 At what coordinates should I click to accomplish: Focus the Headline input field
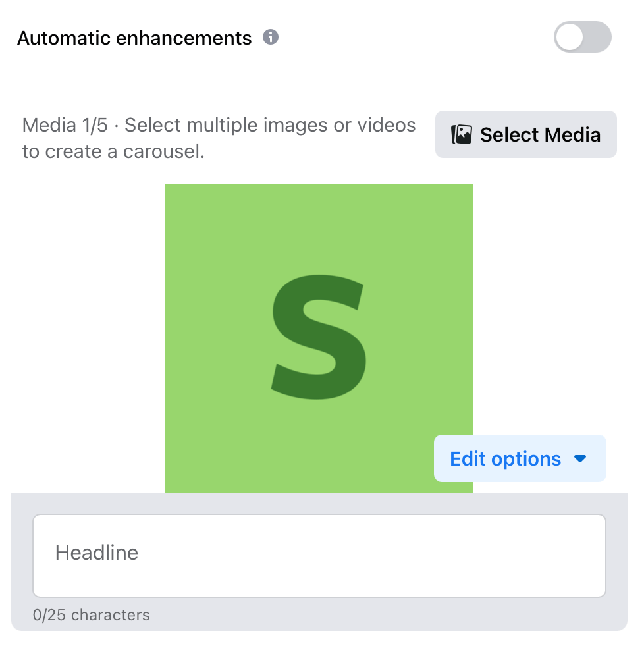pyautogui.click(x=319, y=556)
